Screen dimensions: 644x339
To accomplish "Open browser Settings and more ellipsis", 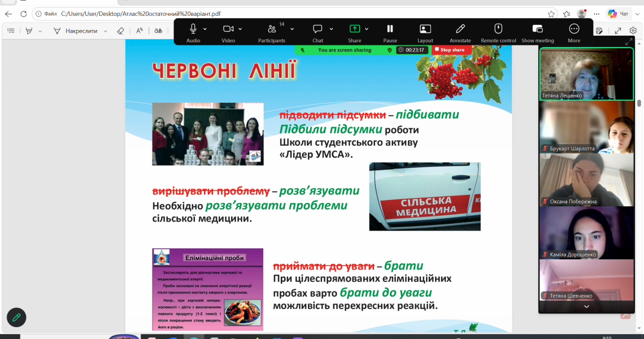I will tap(597, 14).
